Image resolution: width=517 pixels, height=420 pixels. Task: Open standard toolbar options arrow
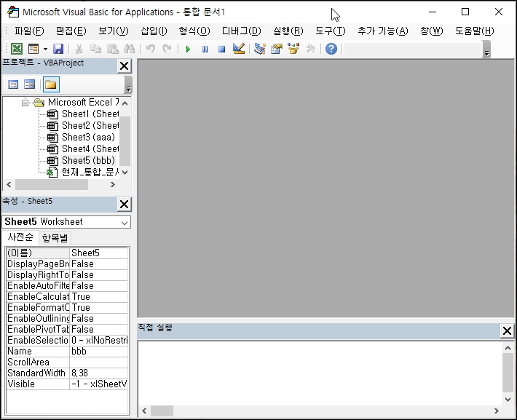point(486,49)
